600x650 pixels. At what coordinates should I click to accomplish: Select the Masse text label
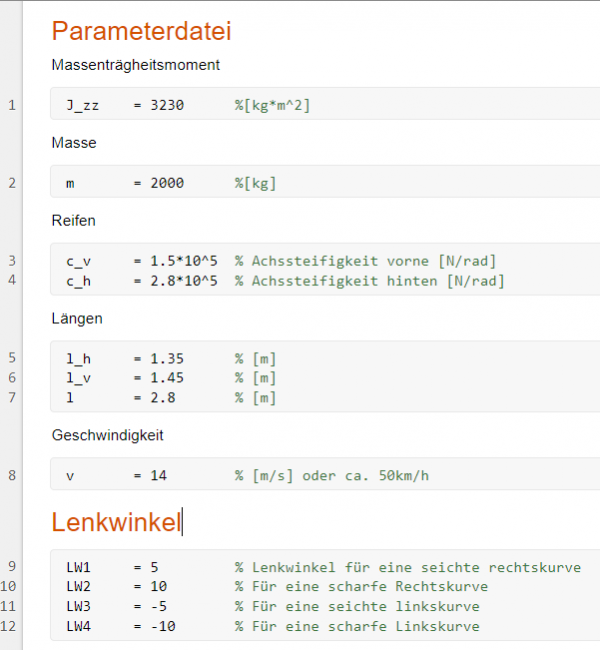click(x=74, y=143)
